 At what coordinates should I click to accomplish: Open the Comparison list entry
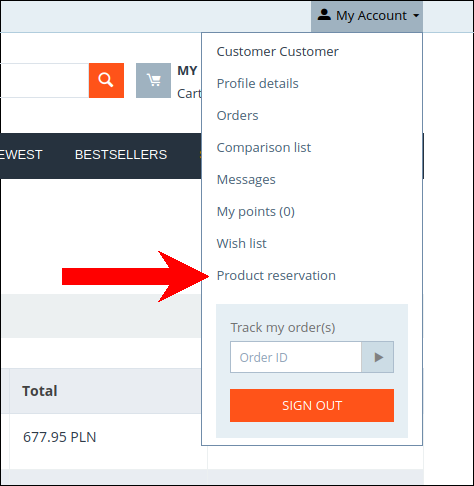264,148
